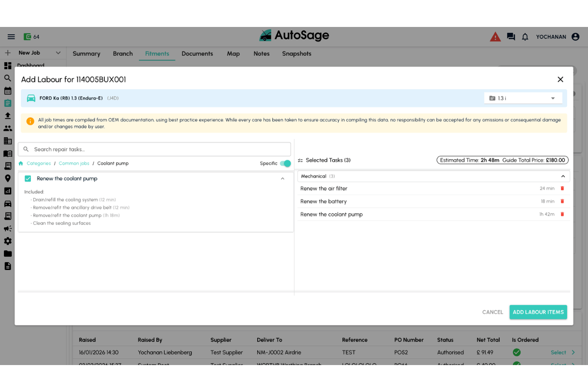Delete Renew the coolant pump selected task
Screen dimensions: 588x392
562,214
